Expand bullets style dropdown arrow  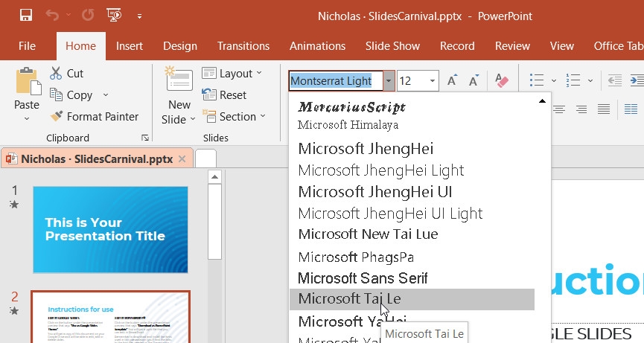pyautogui.click(x=554, y=80)
